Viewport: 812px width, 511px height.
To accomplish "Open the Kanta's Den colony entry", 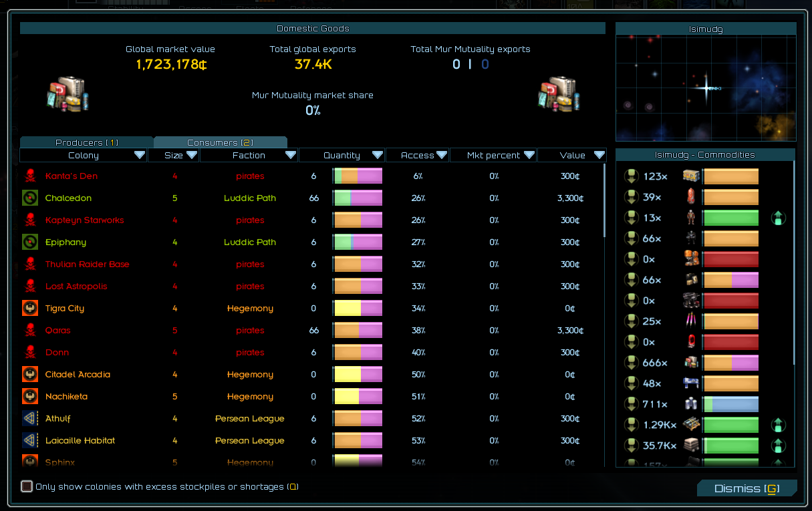I will point(313,176).
